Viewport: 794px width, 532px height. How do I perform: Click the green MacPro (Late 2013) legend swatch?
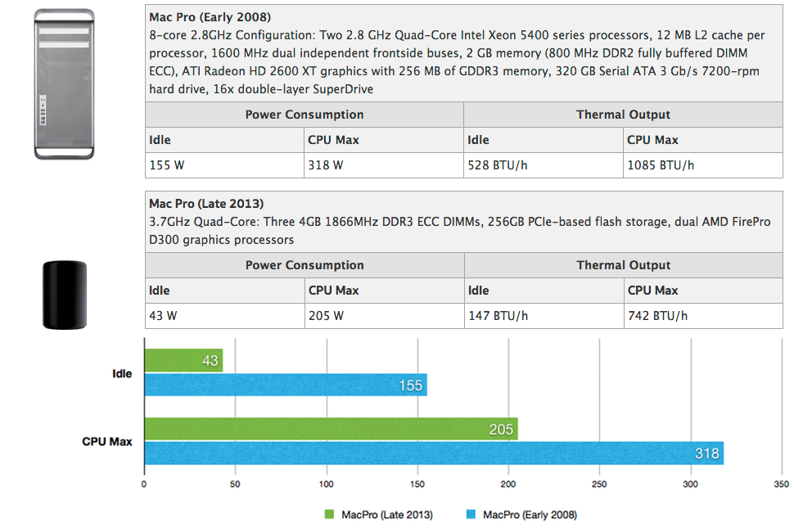pyautogui.click(x=329, y=514)
